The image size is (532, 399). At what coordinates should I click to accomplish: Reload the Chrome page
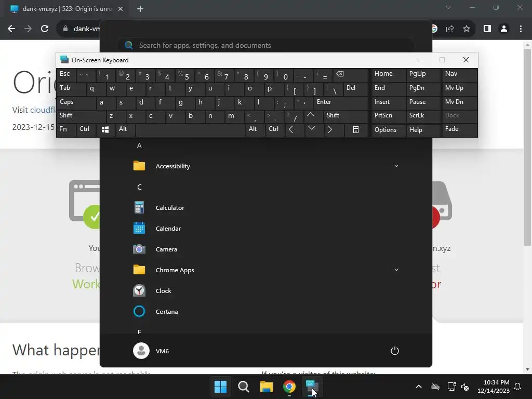click(45, 29)
